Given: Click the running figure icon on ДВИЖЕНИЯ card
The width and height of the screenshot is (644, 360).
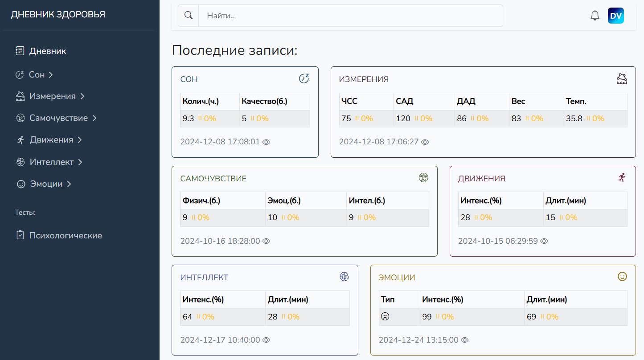Looking at the screenshot, I should (x=622, y=177).
